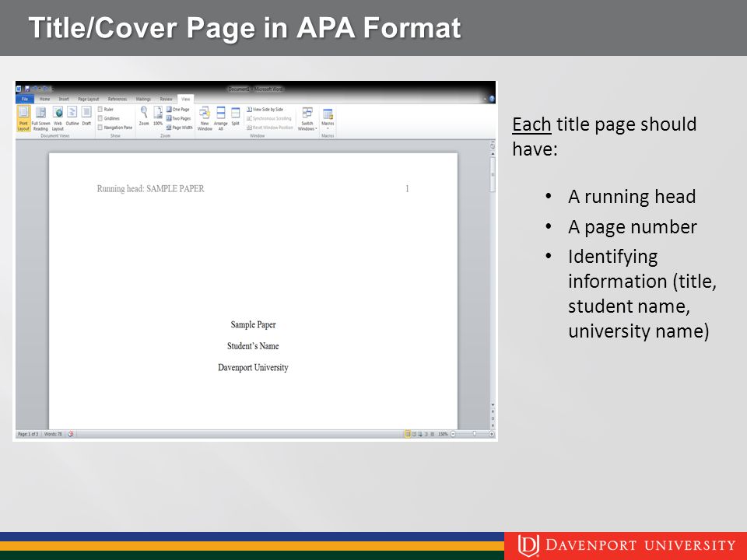
Task: Choose Page Width zoom option
Action: [179, 127]
